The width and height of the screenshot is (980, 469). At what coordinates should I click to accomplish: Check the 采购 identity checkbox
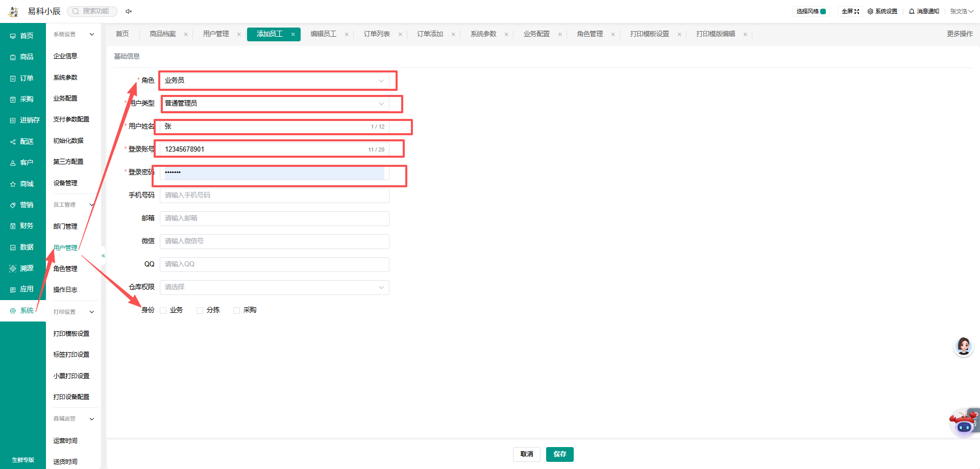pyautogui.click(x=237, y=310)
